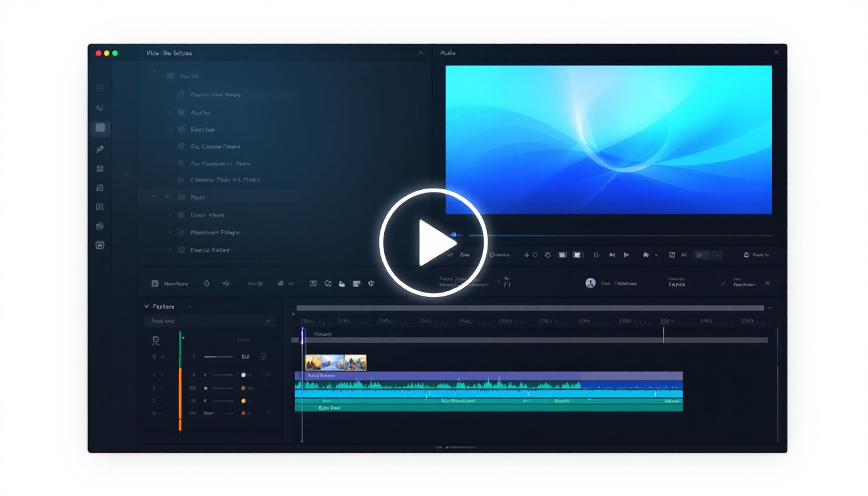
Task: Select the highlighted square panel icon in left sidebar
Action: tap(100, 128)
